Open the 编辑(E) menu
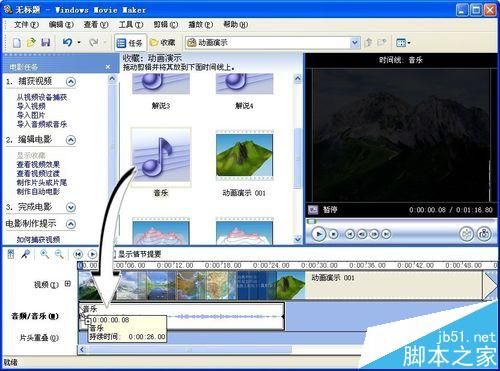500x371 pixels. pos(61,25)
